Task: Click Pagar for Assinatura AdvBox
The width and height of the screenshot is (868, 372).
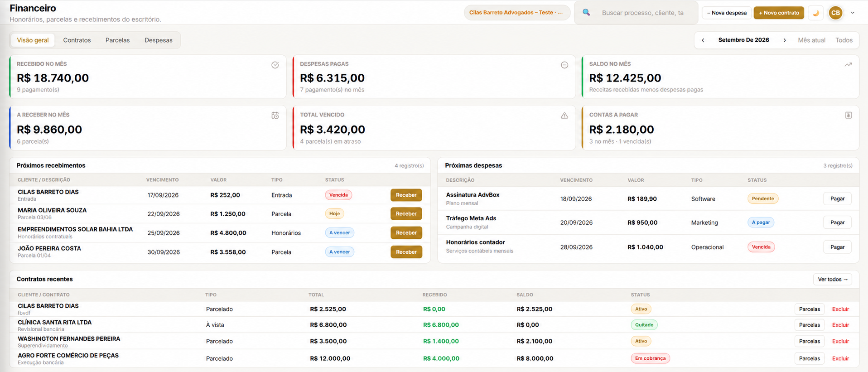Action: click(837, 198)
